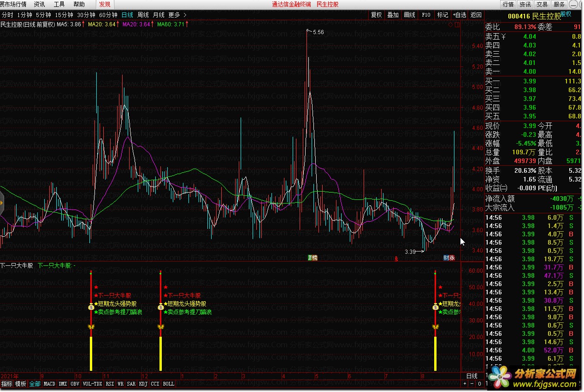Viewport: 584px width, 392px height.
Task: Click the coin icon on the December signal bar
Action: pos(160,307)
